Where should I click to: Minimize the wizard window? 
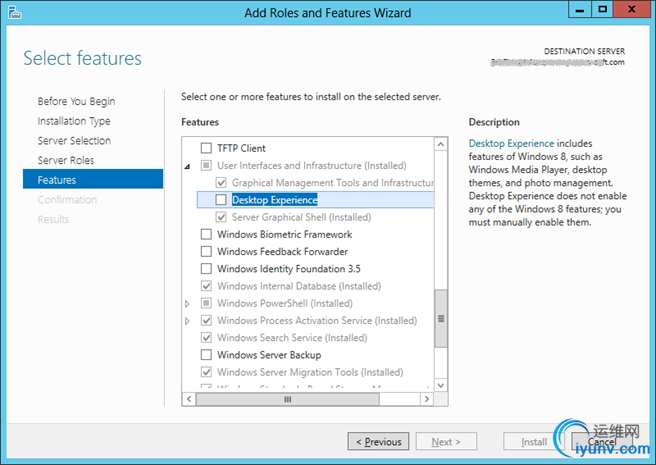click(x=580, y=9)
